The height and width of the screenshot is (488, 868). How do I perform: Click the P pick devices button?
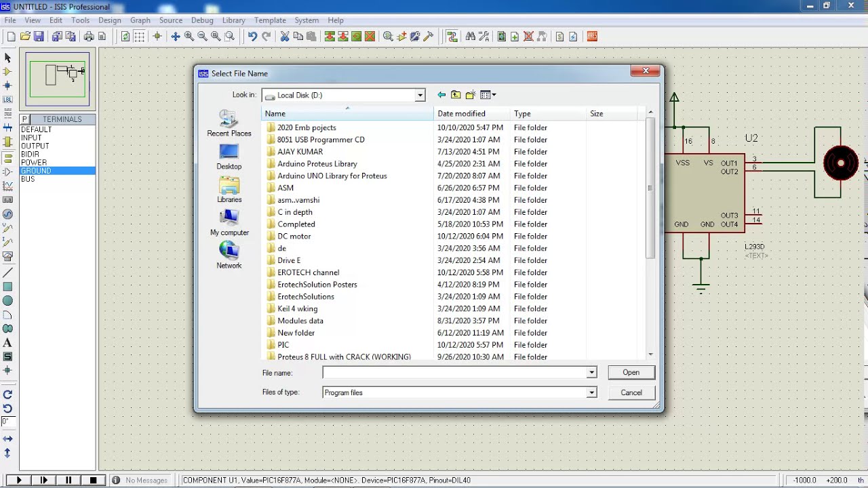pos(25,119)
